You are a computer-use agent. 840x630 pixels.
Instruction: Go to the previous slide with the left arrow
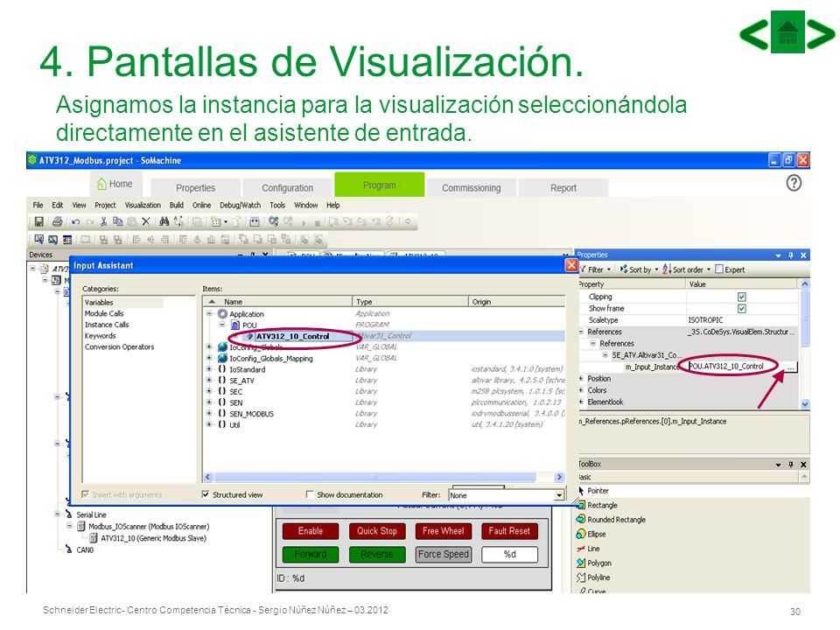(754, 34)
